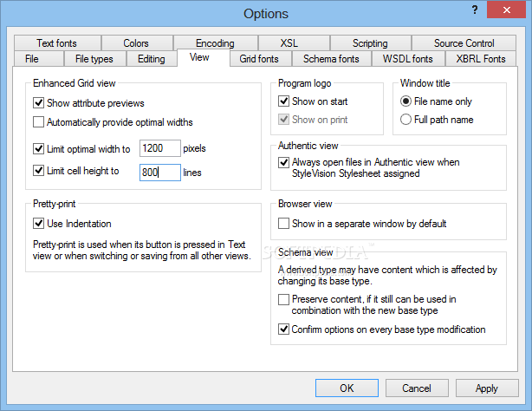Image resolution: width=532 pixels, height=411 pixels.
Task: Switch to the Schema fonts tab
Action: [x=332, y=59]
